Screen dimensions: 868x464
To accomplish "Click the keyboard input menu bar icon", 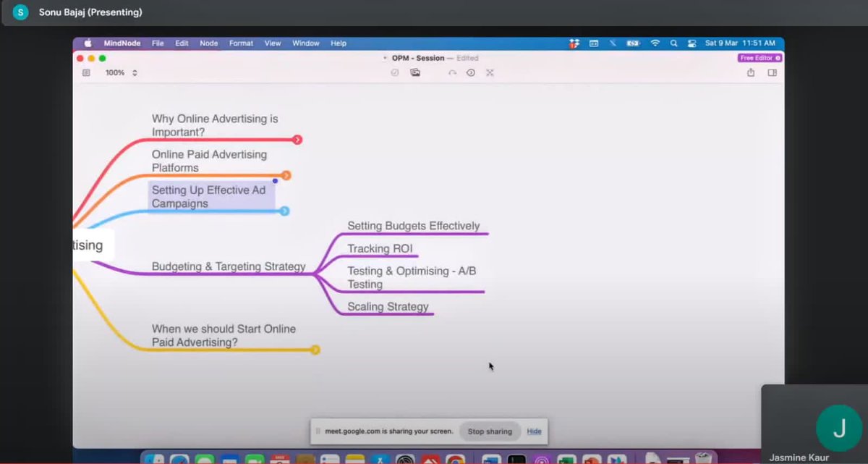I will coord(594,43).
